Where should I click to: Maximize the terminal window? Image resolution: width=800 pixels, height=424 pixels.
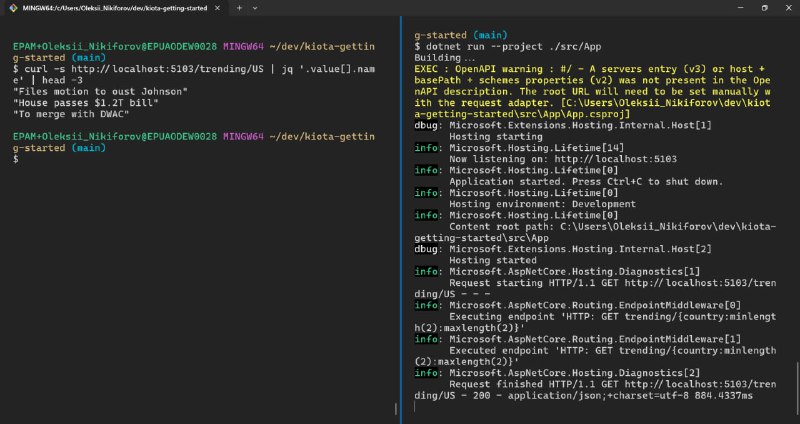[x=764, y=8]
